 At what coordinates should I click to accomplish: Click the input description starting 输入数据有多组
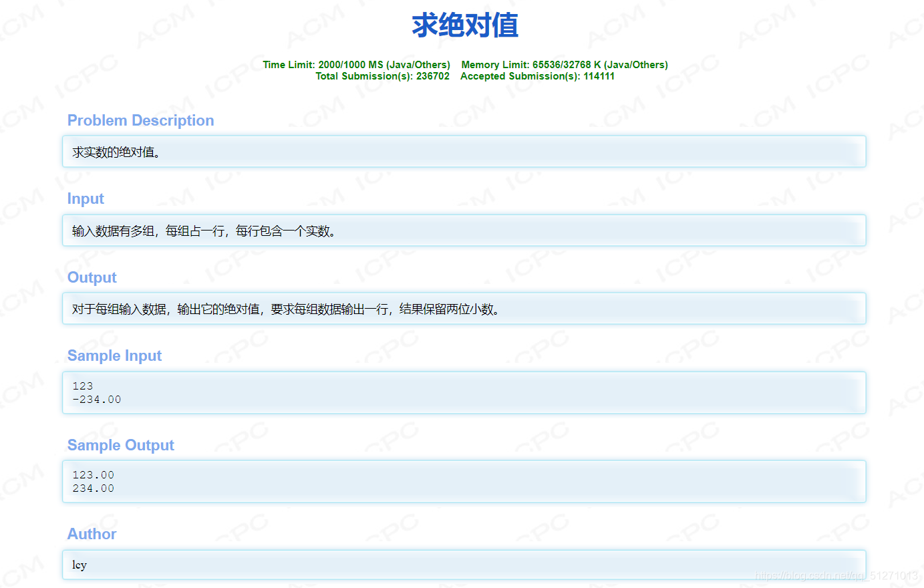(x=204, y=231)
